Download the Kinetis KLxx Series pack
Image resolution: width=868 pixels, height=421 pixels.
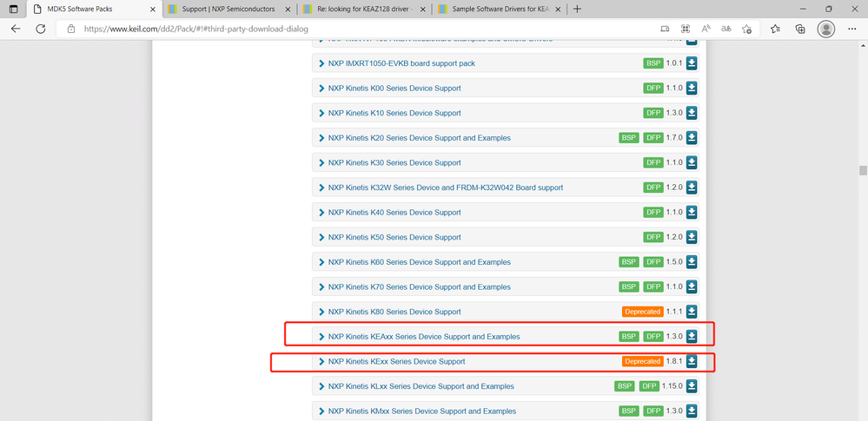pos(692,386)
